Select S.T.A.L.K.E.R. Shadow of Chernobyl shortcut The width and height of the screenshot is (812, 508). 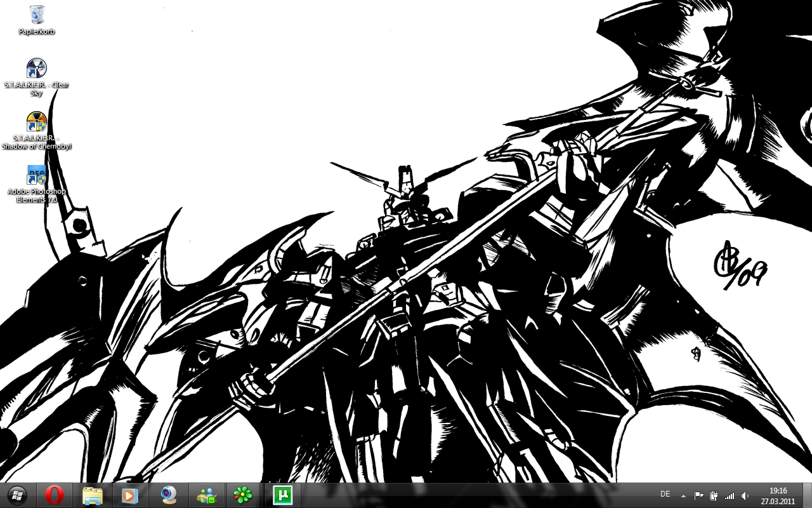(x=37, y=131)
